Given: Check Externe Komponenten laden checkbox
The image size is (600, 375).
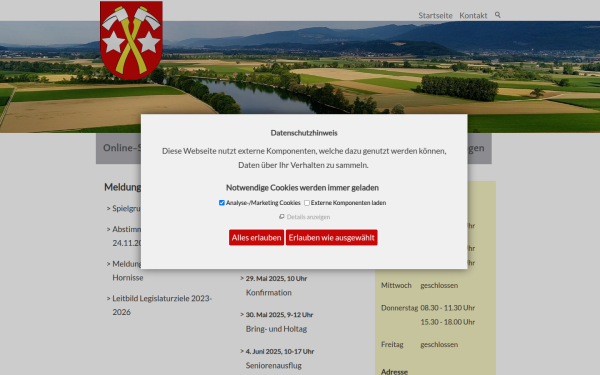Looking at the screenshot, I should coord(307,203).
